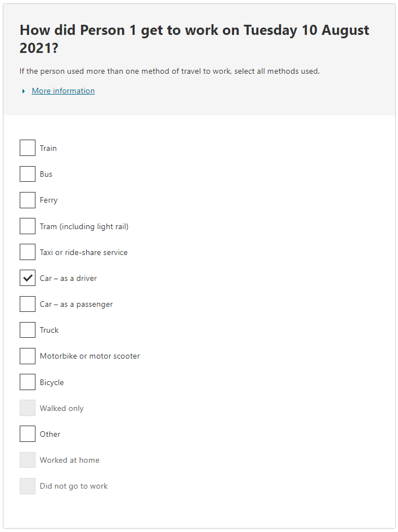This screenshot has width=398, height=532.
Task: Click the "Did not go to work" checkbox
Action: 27,486
